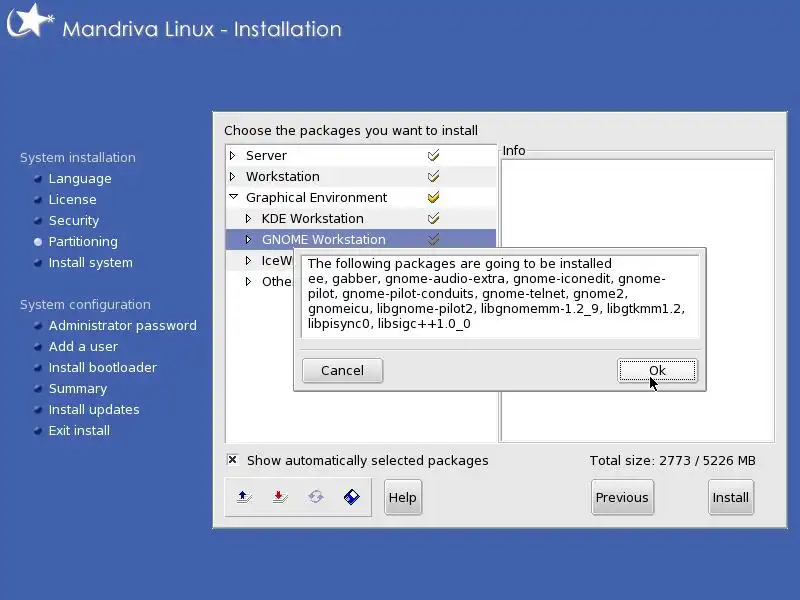Screen dimensions: 800x600
Task: Expand the Other tree node
Action: (x=248, y=281)
